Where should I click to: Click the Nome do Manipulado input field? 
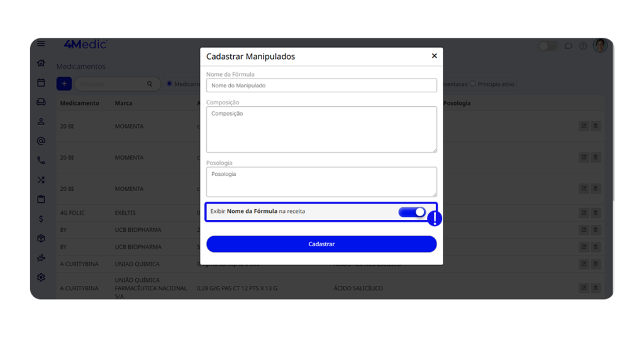(x=321, y=85)
